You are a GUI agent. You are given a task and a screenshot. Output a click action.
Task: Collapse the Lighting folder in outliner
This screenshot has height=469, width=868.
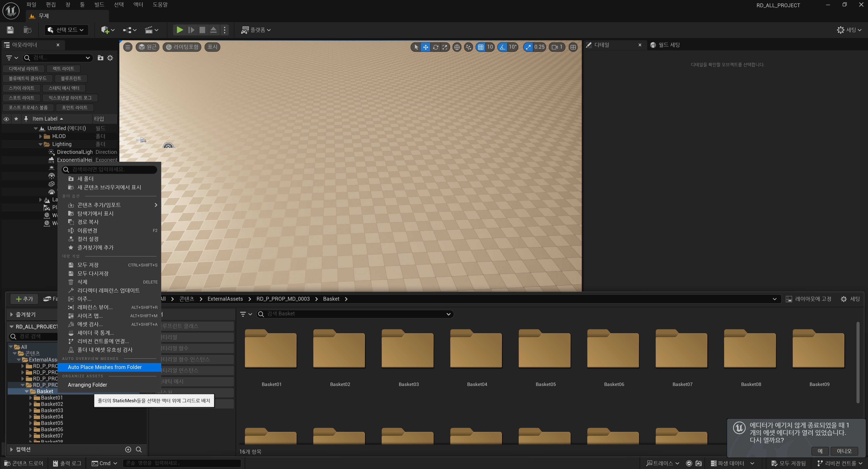[41, 144]
